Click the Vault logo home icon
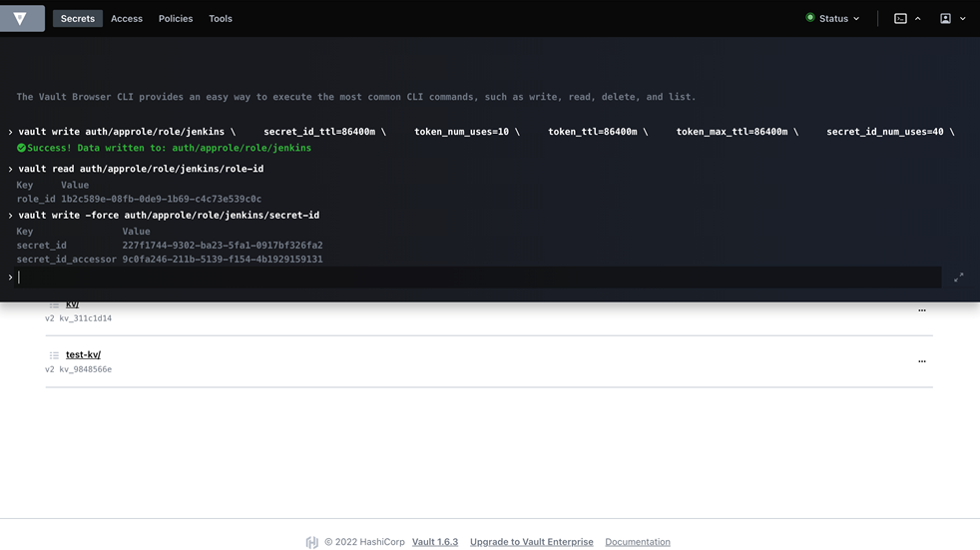 point(21,18)
